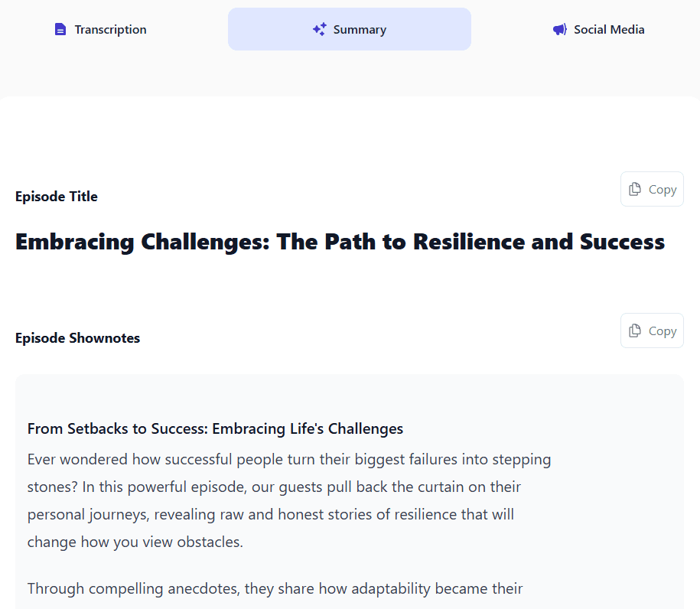700x609 pixels.
Task: Click the Transcription document icon
Action: pyautogui.click(x=60, y=30)
